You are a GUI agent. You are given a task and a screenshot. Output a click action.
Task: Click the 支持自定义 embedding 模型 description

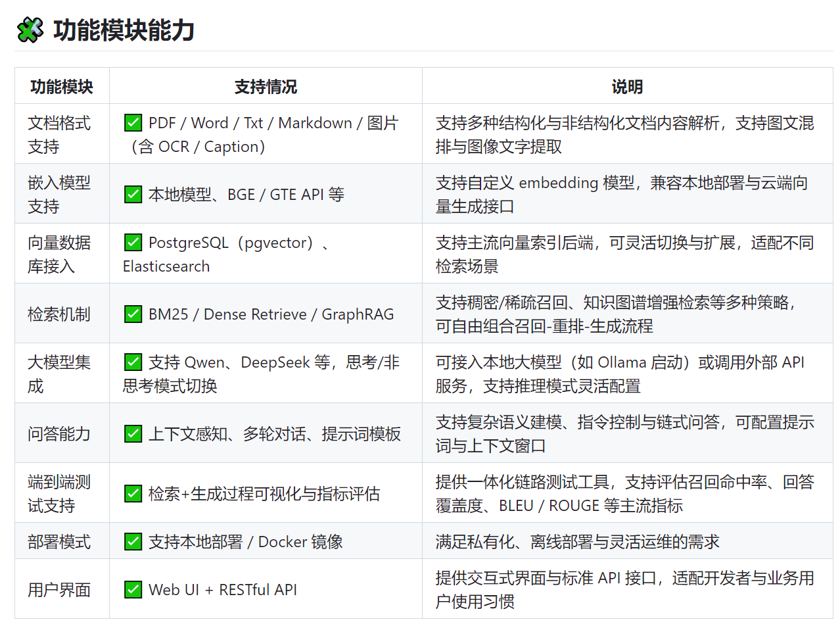point(622,194)
